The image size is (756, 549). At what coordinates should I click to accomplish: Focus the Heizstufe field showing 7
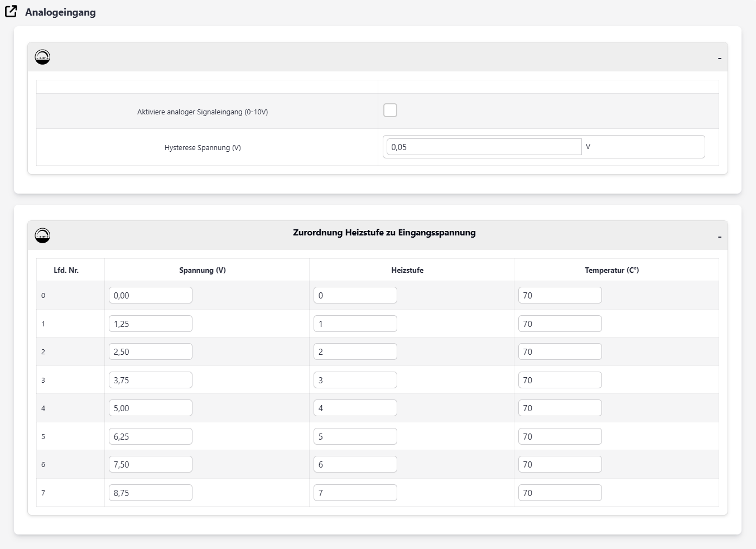tap(355, 493)
